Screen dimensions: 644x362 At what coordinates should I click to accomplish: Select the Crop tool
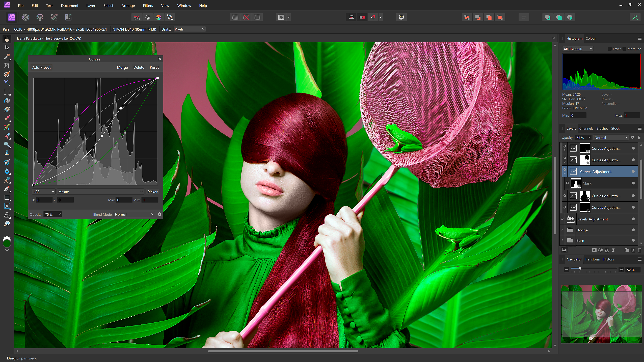pyautogui.click(x=7, y=66)
